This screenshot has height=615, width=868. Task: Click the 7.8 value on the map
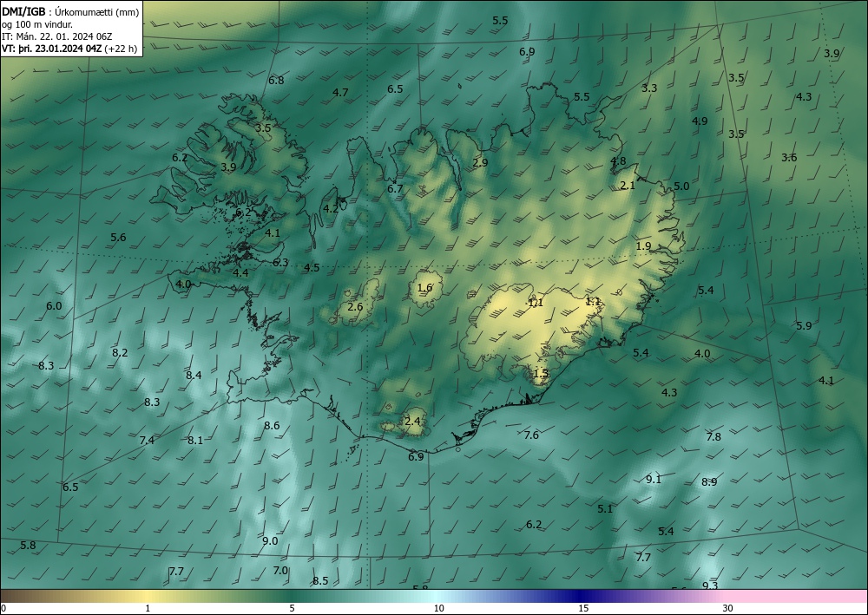click(713, 436)
